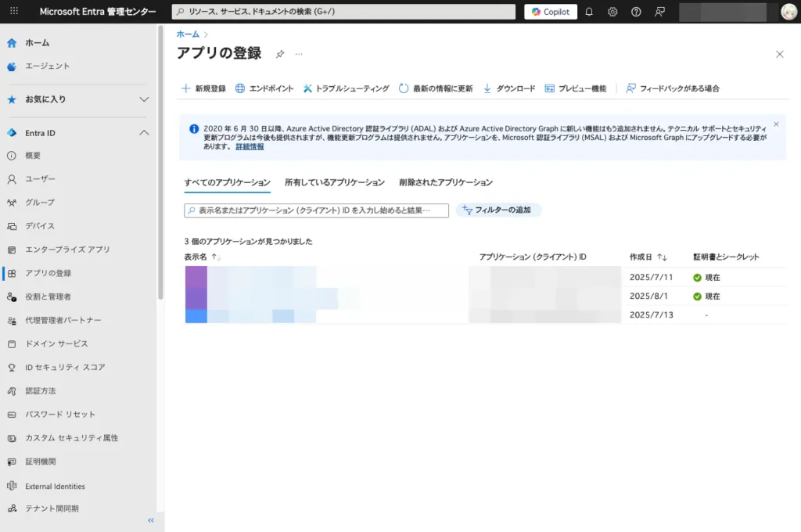The width and height of the screenshot is (801, 532).
Task: Open 役割と管理者 in the sidebar
Action: pyautogui.click(x=48, y=297)
